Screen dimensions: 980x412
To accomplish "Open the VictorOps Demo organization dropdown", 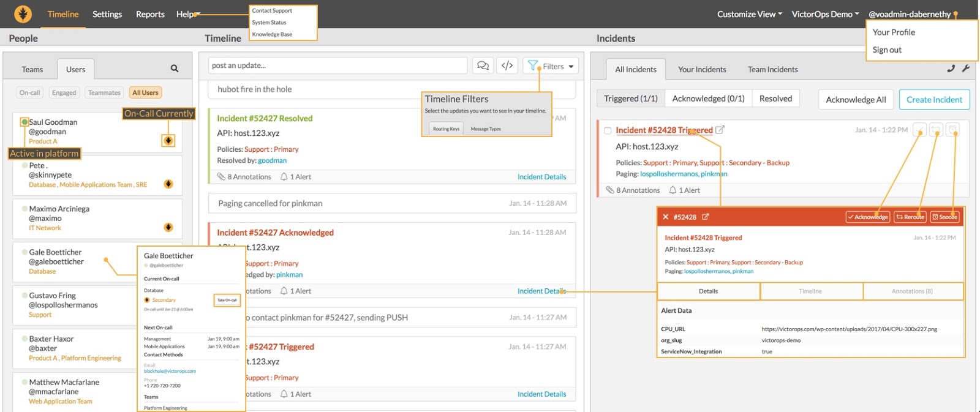I will [826, 14].
